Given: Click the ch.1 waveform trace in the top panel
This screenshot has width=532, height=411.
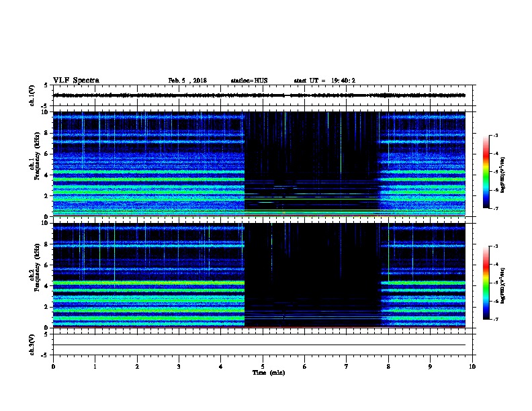Looking at the screenshot, I should coord(259,95).
